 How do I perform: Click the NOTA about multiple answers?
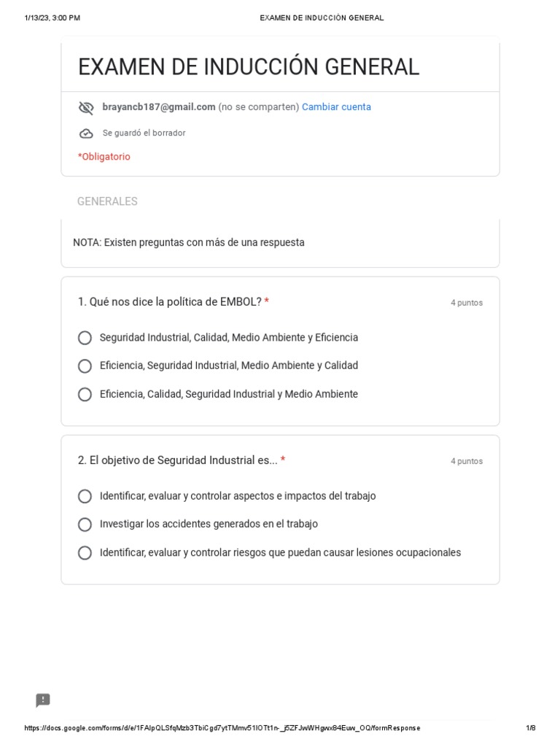[189, 242]
